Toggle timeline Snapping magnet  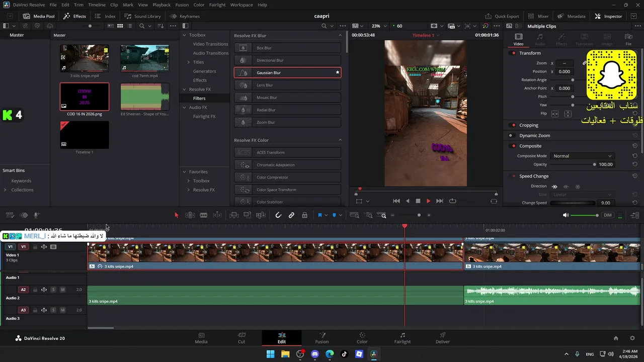click(278, 215)
